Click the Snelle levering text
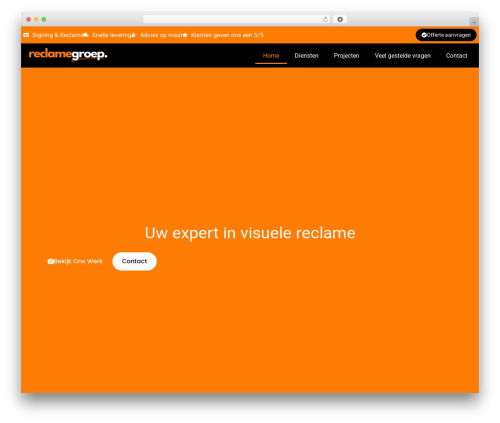Viewport: 500px width, 423px height. [111, 35]
